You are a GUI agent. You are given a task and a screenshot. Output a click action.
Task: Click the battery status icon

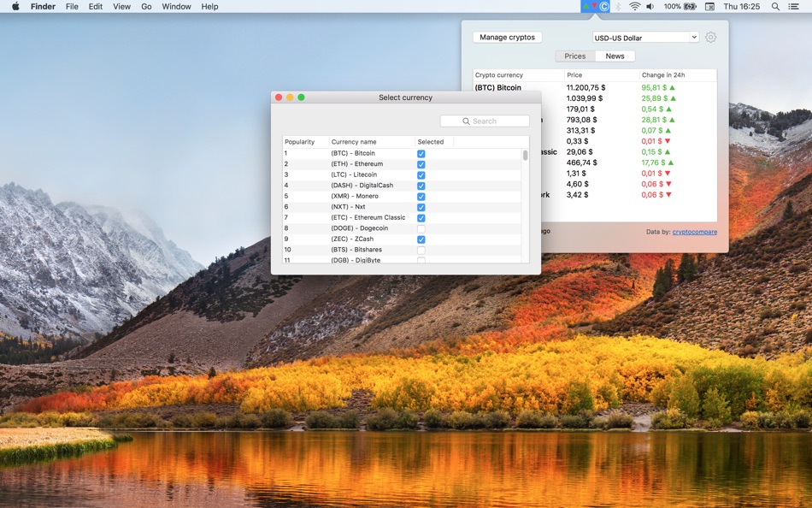[x=691, y=6]
